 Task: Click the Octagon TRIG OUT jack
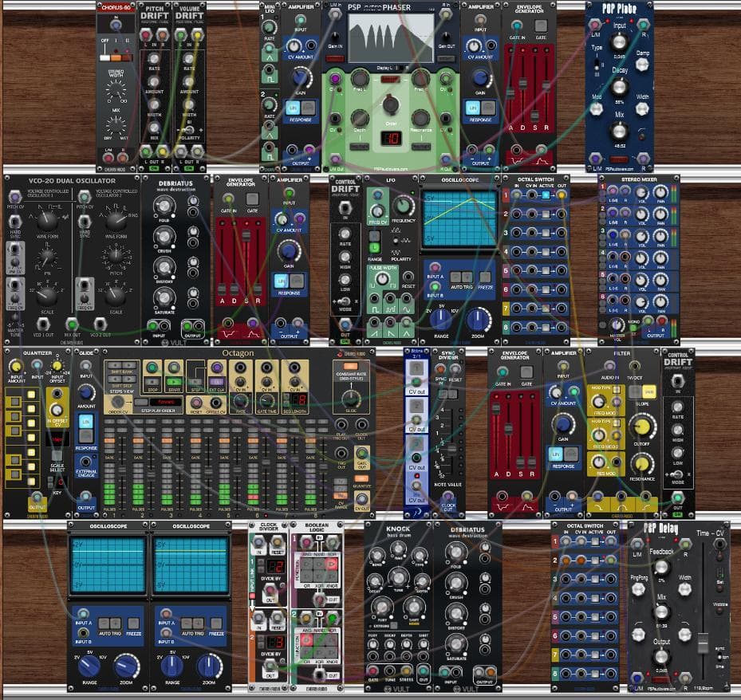click(x=341, y=454)
